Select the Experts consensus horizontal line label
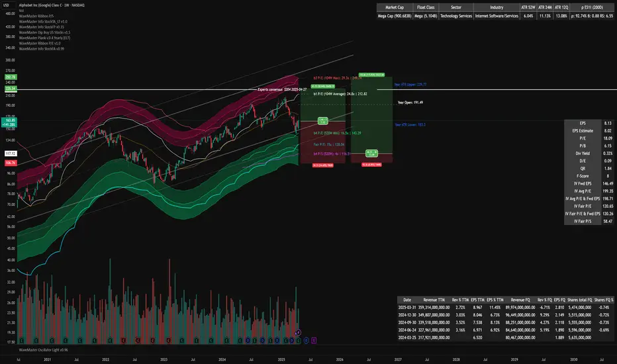The image size is (617, 364). [x=282, y=90]
